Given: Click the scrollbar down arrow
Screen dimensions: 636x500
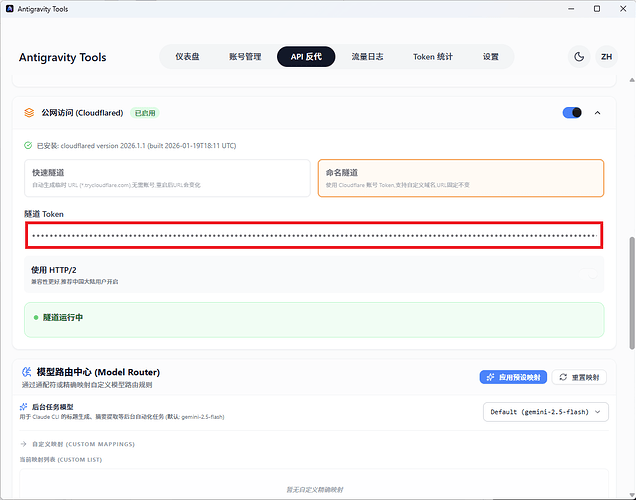Looking at the screenshot, I should pos(632,495).
